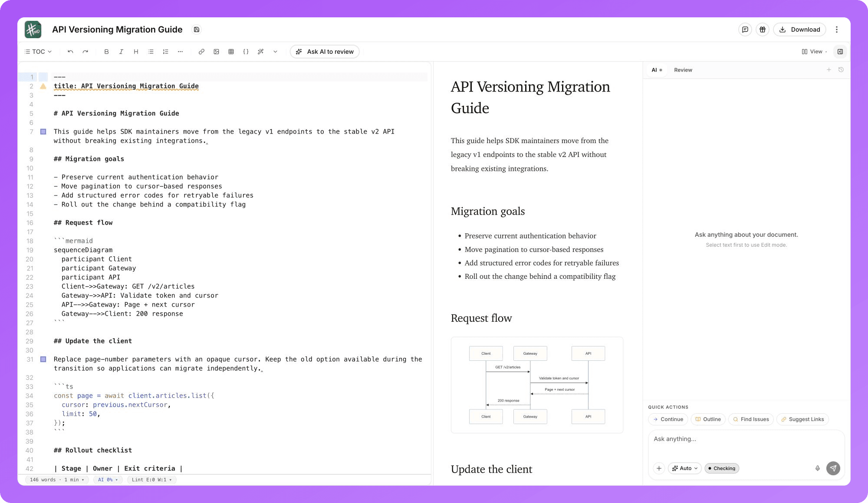Click the gift icon in the header
This screenshot has height=503, width=868.
(762, 29)
